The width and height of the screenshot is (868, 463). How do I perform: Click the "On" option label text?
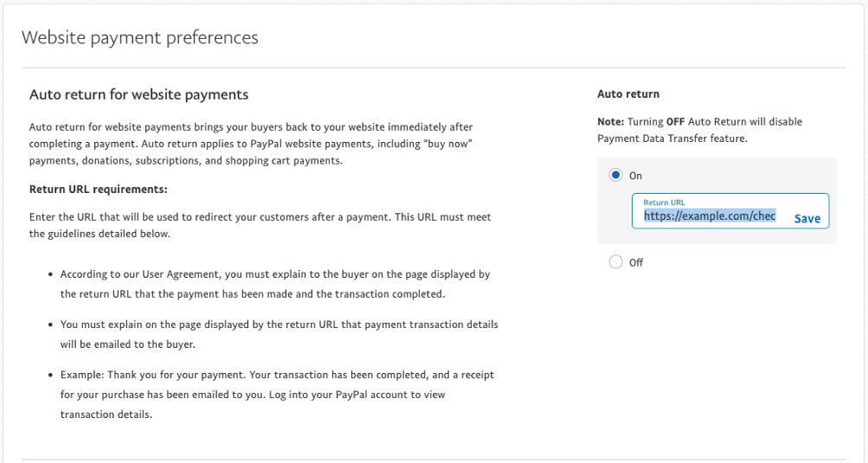[x=636, y=176]
